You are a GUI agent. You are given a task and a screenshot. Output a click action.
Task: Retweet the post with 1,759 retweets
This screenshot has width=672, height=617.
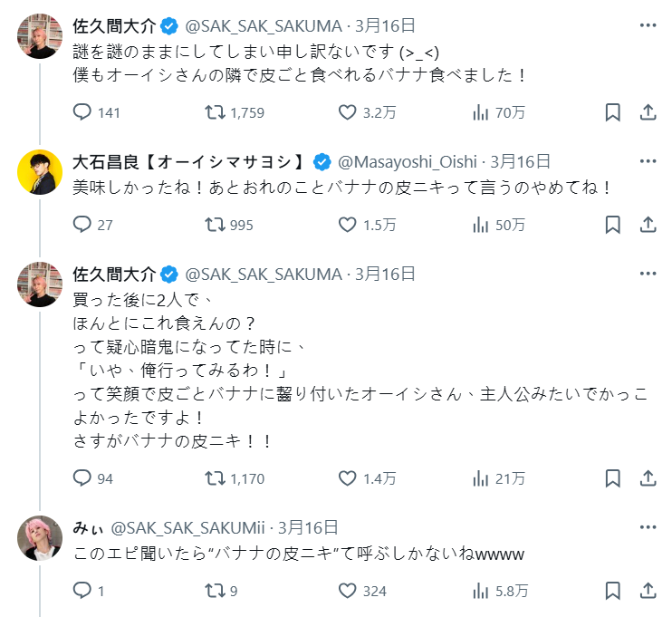215,112
